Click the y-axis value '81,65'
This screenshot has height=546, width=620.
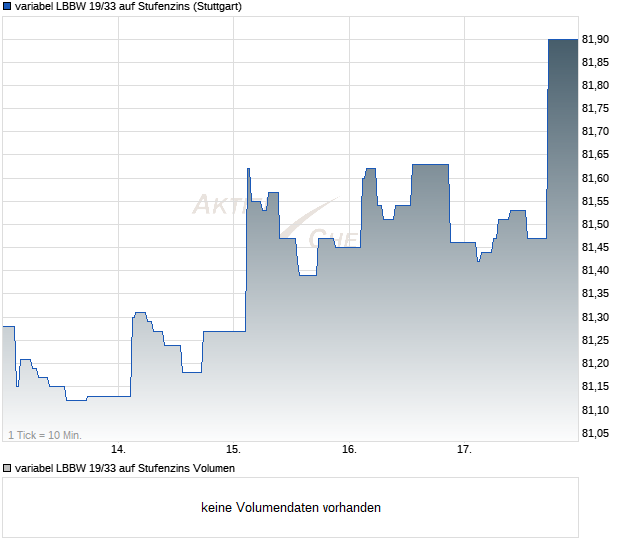tap(595, 154)
